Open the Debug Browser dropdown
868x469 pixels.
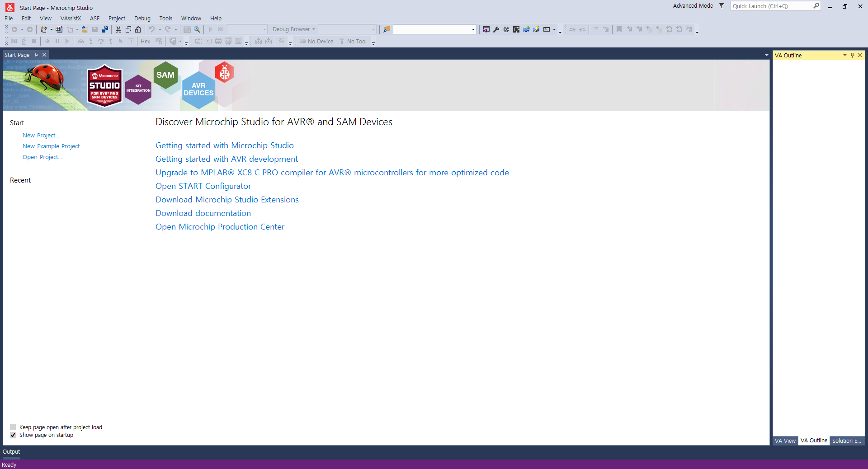tap(294, 29)
